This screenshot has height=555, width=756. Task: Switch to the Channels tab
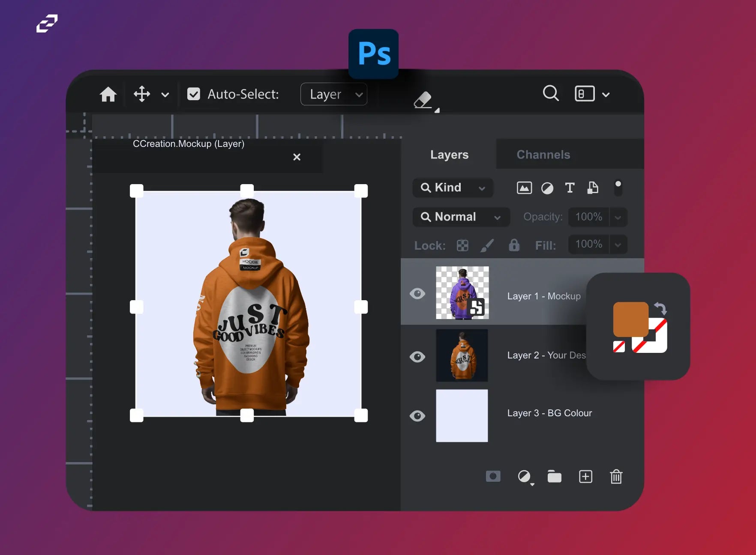point(543,155)
